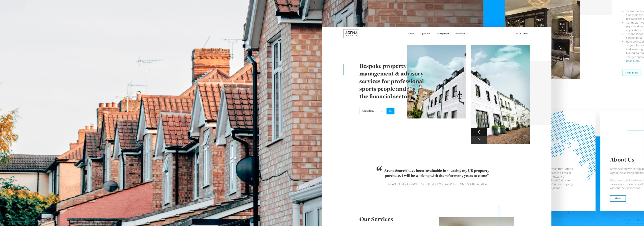Click the opening quotation mark icon
The height and width of the screenshot is (226, 644).
pyautogui.click(x=379, y=169)
